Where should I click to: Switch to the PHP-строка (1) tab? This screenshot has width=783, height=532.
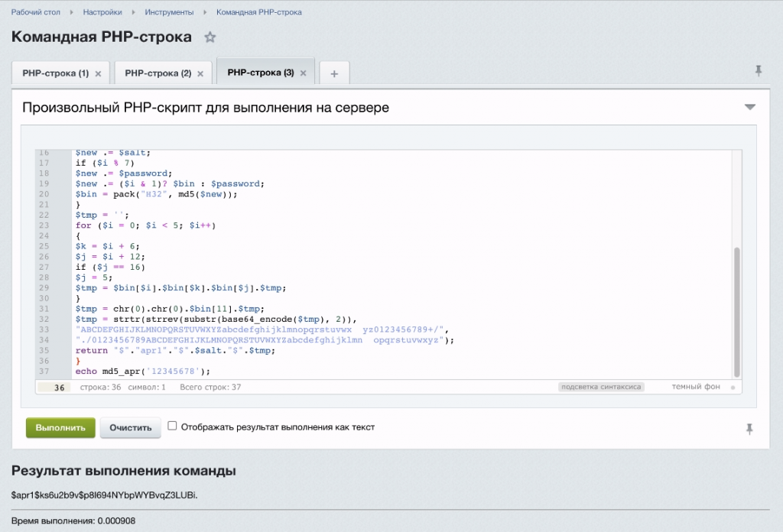click(x=55, y=73)
